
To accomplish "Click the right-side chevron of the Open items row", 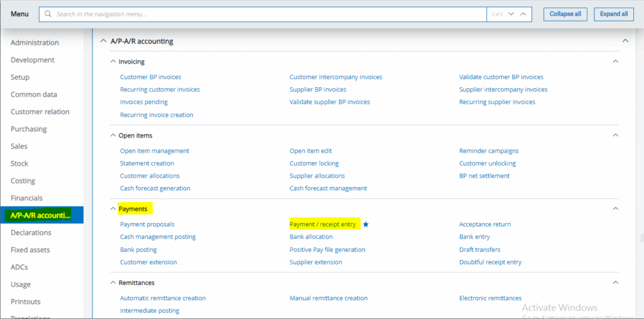I will coord(616,135).
